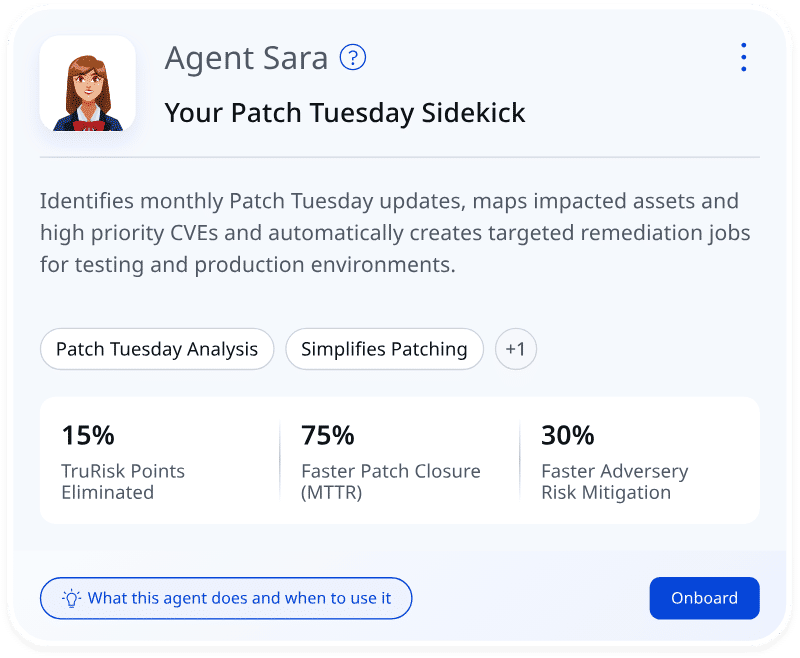Click the vertical divider between 15% and 75%
Screen dimensions: 800x658
(280, 460)
